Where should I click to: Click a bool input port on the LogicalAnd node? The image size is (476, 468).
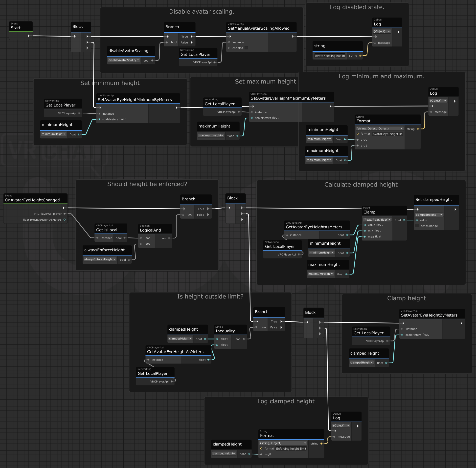click(141, 238)
